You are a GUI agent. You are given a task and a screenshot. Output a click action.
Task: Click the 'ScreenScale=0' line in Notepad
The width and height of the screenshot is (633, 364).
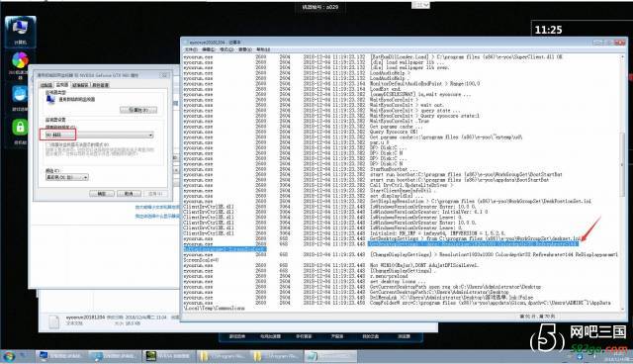pos(201,260)
